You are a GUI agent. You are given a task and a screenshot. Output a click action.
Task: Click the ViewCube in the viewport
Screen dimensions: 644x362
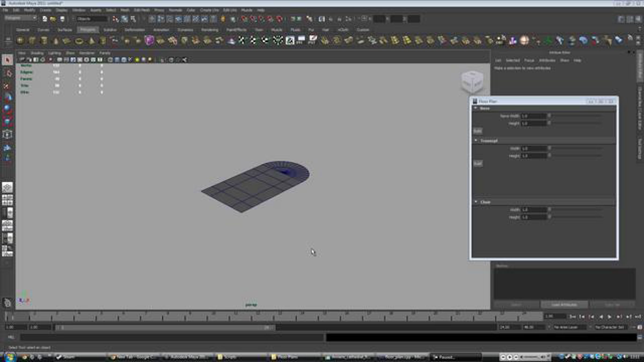pyautogui.click(x=472, y=82)
